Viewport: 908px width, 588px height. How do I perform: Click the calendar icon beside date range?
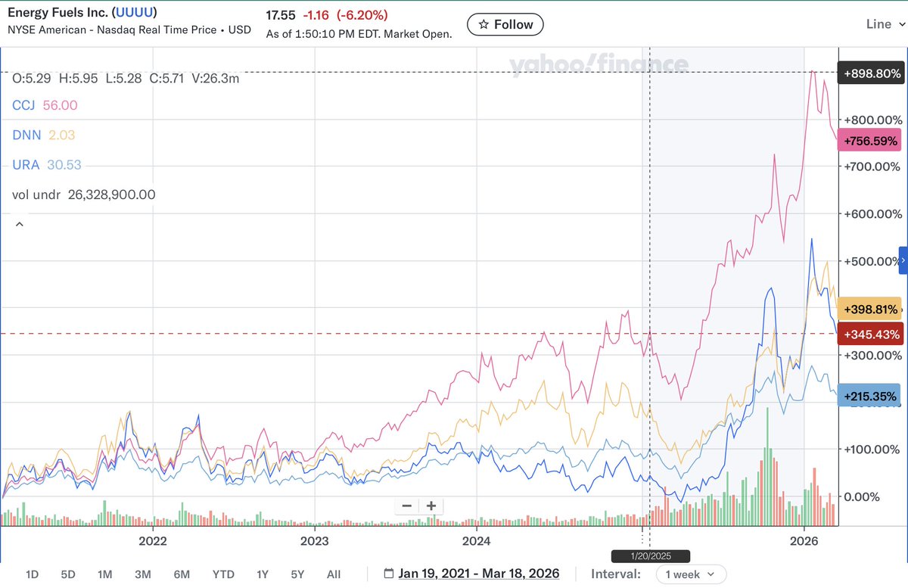389,574
